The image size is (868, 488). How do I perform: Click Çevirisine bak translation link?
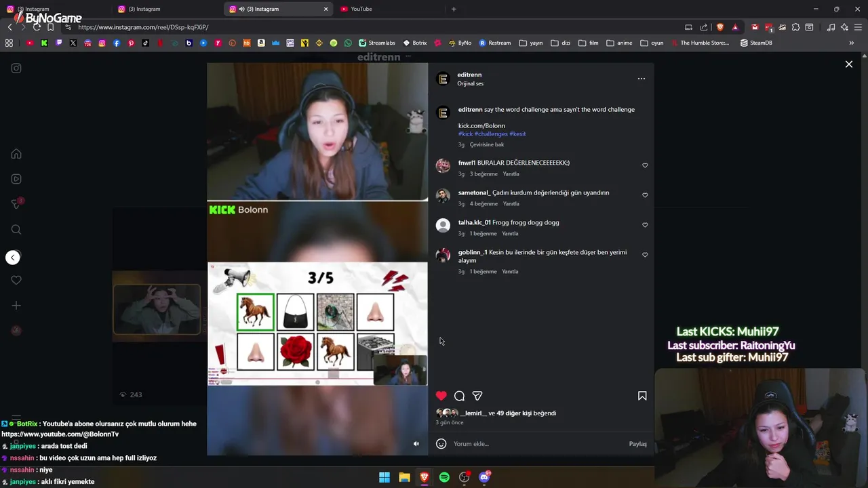487,144
